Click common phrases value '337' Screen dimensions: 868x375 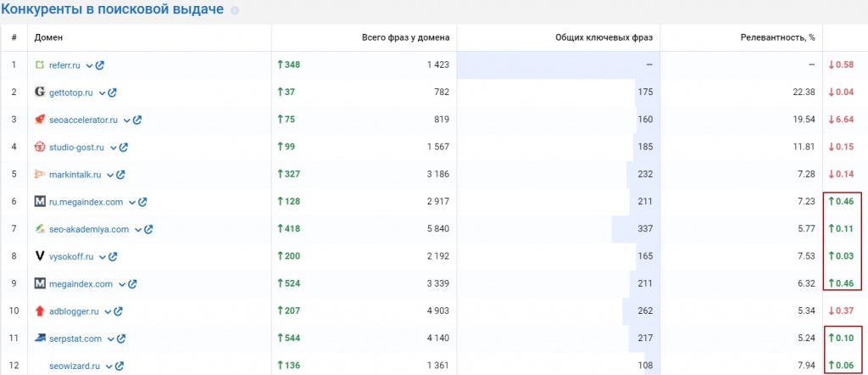click(x=645, y=229)
